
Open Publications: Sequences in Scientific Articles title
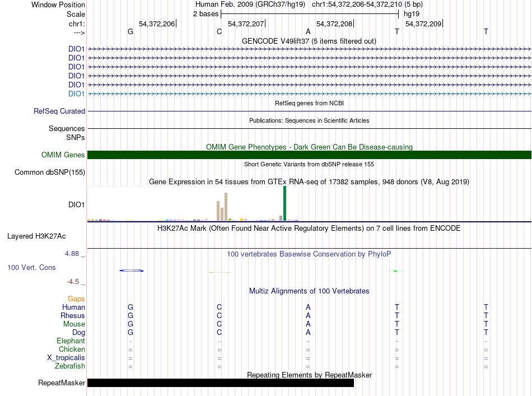pos(309,120)
